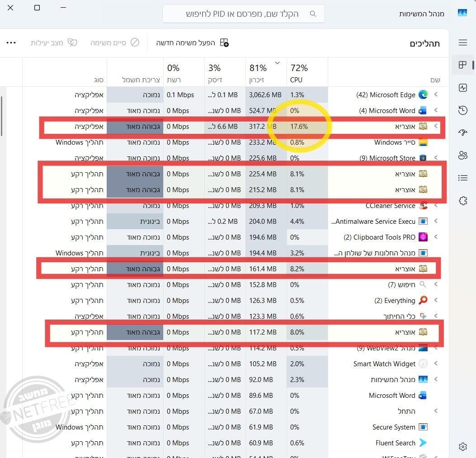Select the Fluent Search process icon
The width and height of the screenshot is (476, 458).
[423, 443]
